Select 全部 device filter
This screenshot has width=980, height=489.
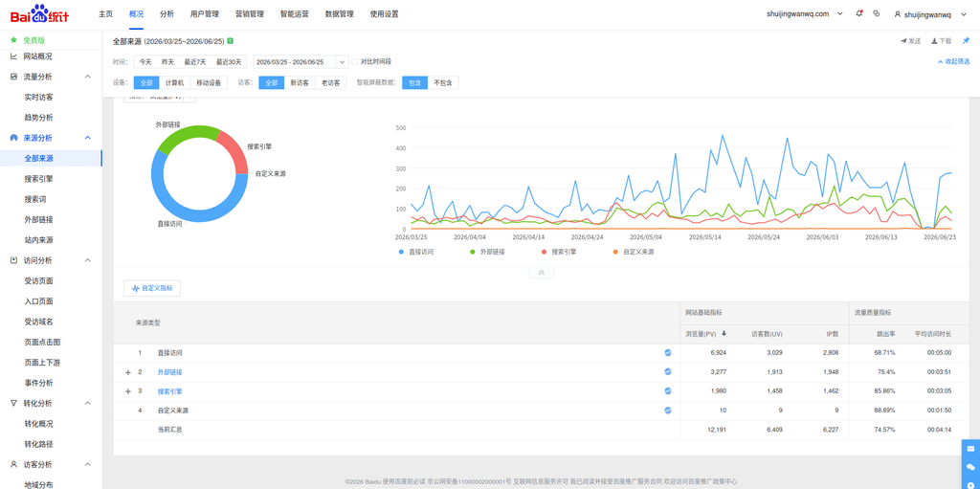(x=146, y=82)
